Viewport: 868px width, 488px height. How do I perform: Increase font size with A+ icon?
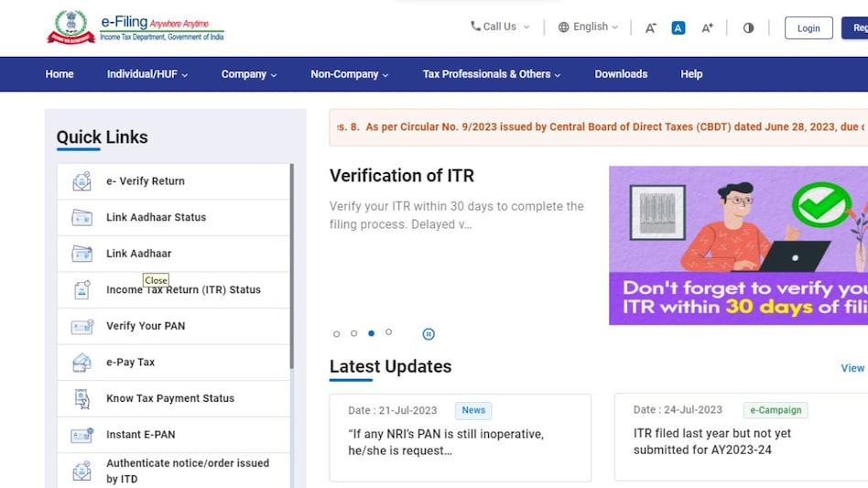[x=708, y=27]
